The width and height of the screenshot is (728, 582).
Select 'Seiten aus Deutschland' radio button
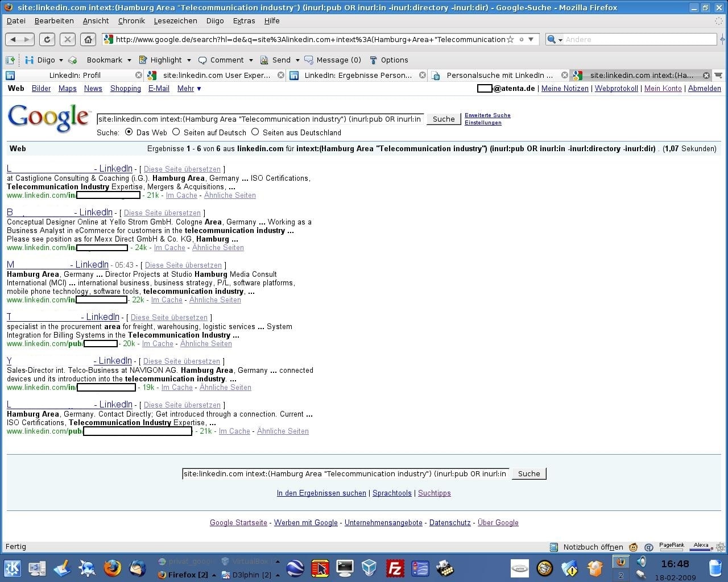click(x=255, y=132)
